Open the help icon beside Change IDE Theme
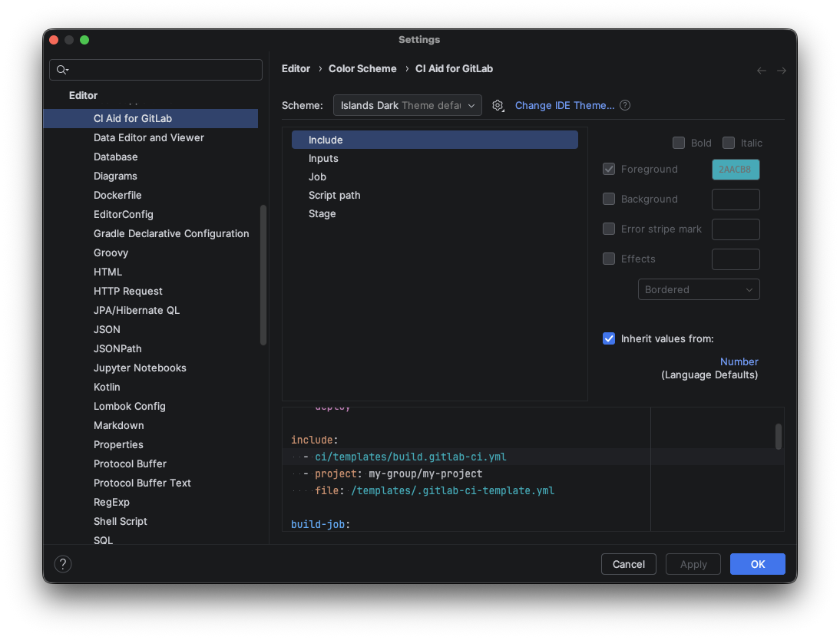This screenshot has width=840, height=640. [624, 105]
